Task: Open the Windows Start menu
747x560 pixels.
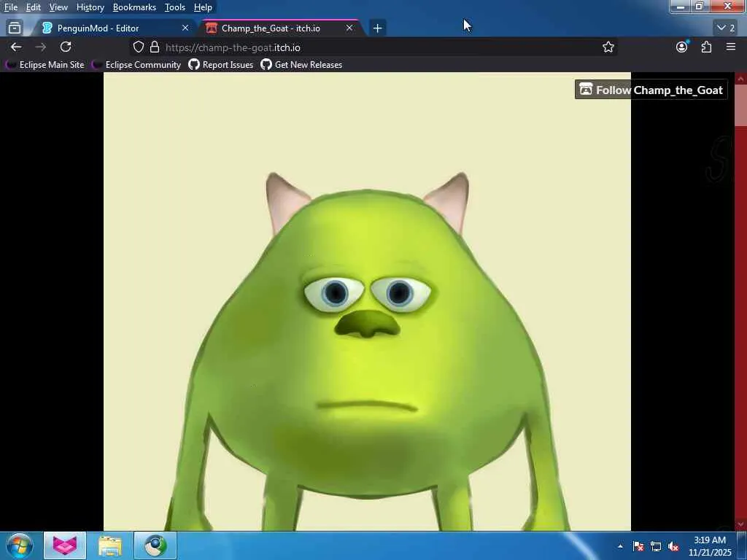Action: 20,545
